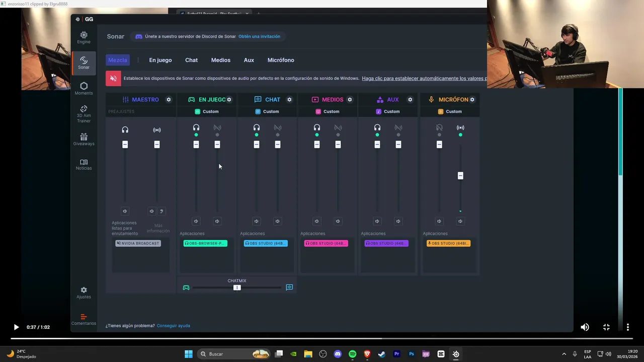The height and width of the screenshot is (362, 644).
Task: Open En Juego Custom preset dropdown
Action: [207, 112]
